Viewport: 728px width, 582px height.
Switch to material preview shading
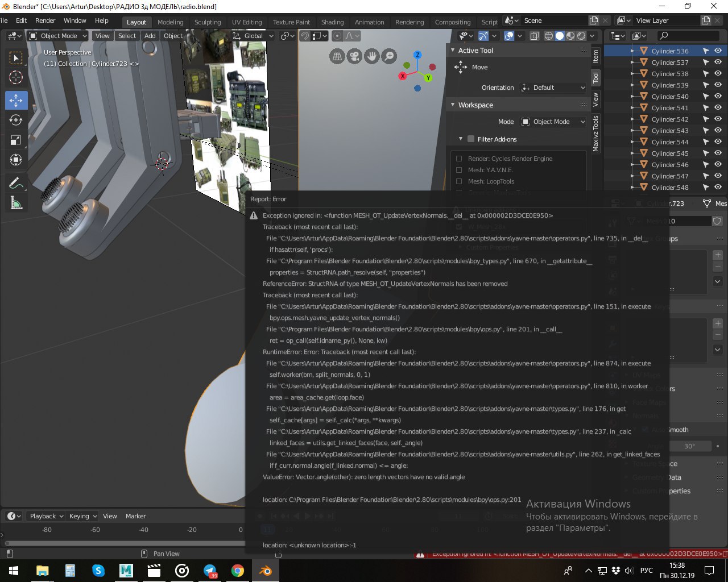coord(570,36)
